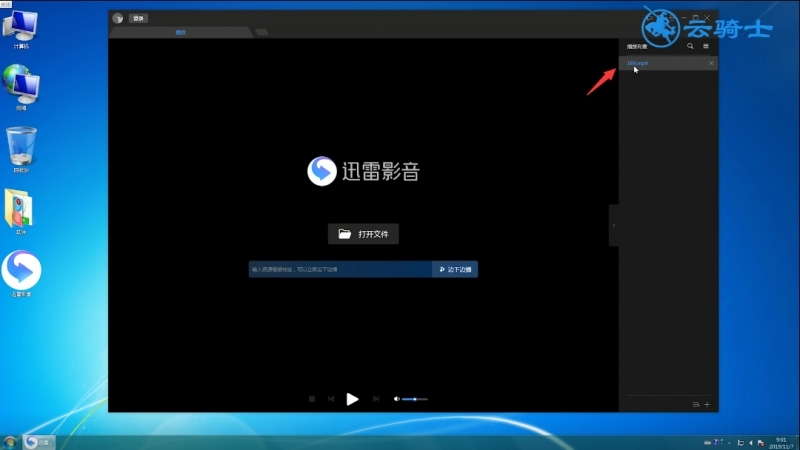
Task: Click the Recycle Bin desktop icon
Action: click(x=21, y=149)
